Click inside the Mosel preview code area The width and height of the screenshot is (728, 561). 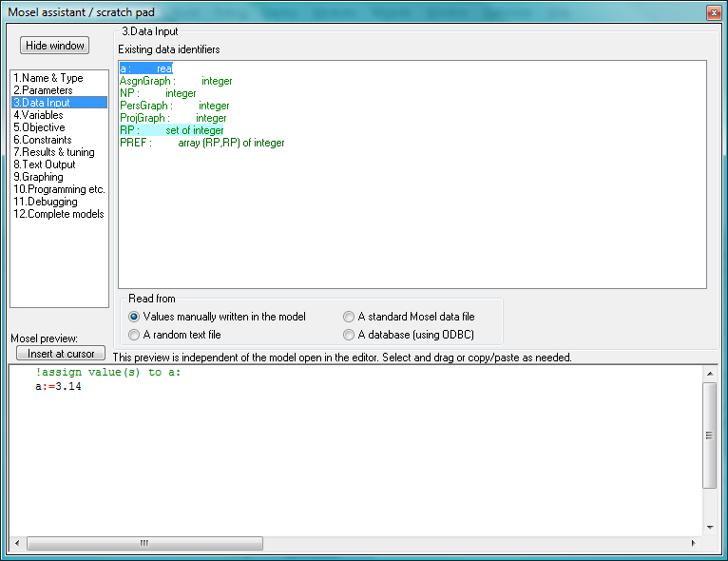tap(361, 456)
